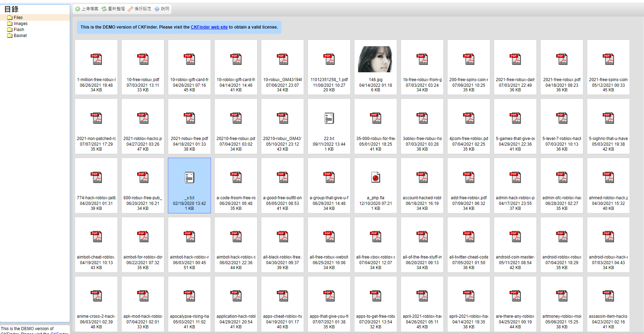Click the file name android-roblox-robux
This screenshot has height=334, width=644.
tap(562, 257)
